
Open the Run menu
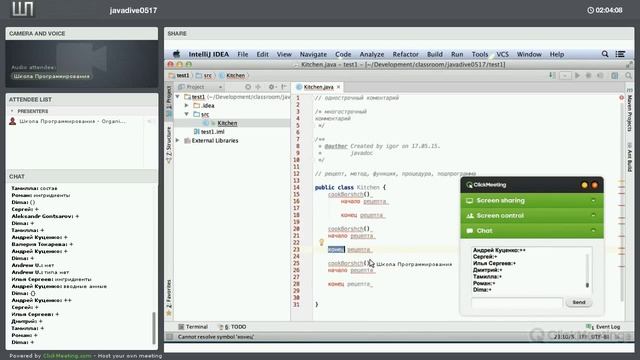coord(457,54)
